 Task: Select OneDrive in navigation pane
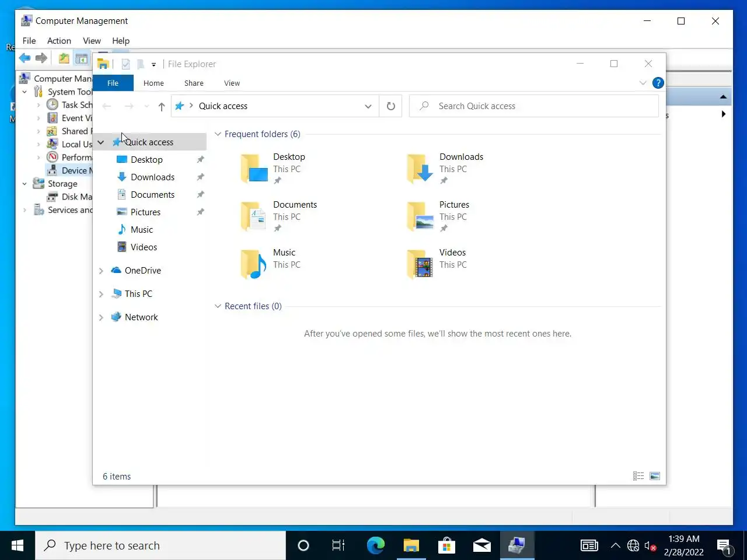(x=142, y=271)
